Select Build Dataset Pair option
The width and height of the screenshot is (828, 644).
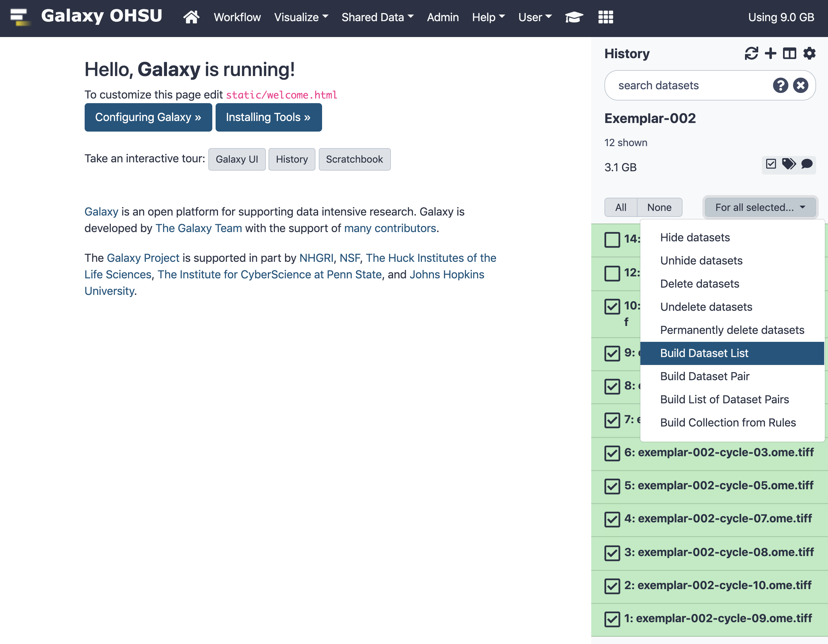[732, 377]
